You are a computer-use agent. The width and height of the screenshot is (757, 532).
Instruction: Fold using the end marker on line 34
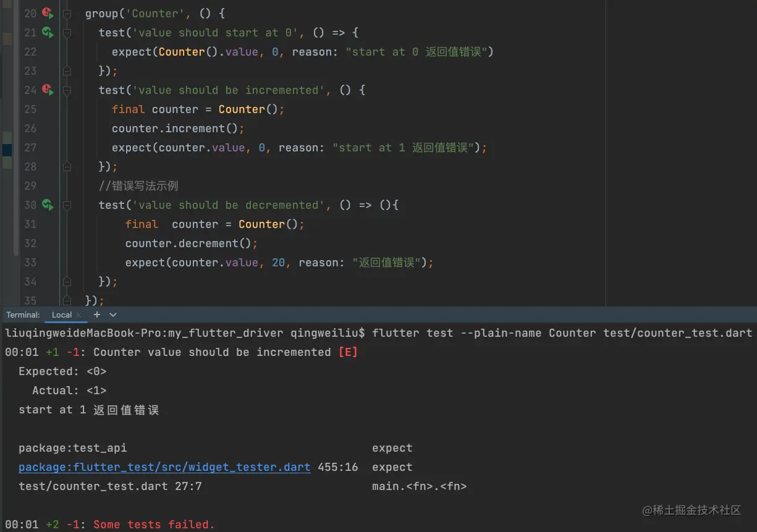click(x=67, y=282)
